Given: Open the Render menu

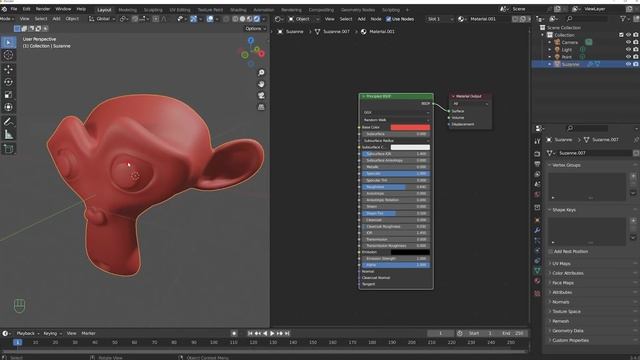Looking at the screenshot, I should (43, 9).
